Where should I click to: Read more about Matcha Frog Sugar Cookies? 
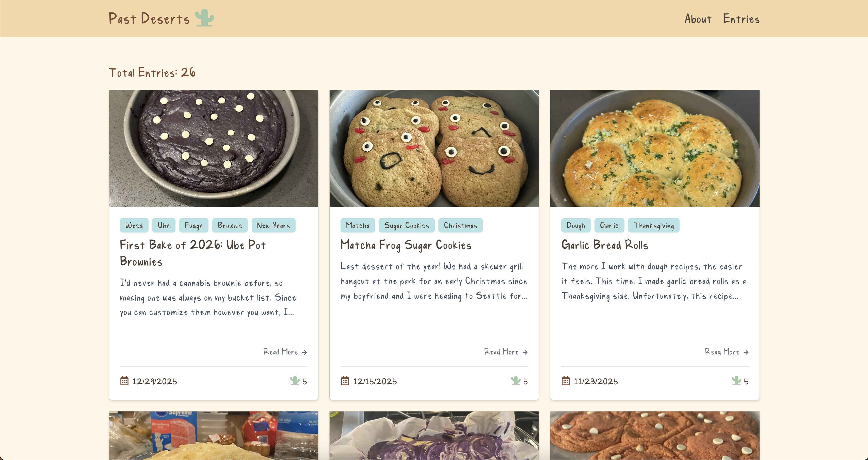pyautogui.click(x=505, y=352)
